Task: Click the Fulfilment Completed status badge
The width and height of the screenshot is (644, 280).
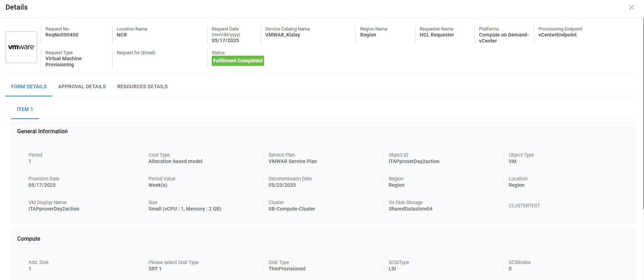Action: (x=238, y=61)
